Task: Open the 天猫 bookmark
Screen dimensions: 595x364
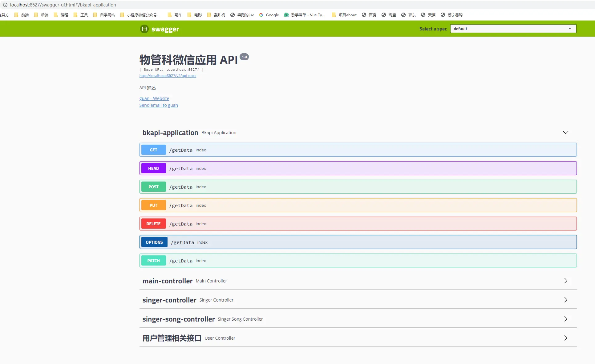Action: (x=428, y=15)
